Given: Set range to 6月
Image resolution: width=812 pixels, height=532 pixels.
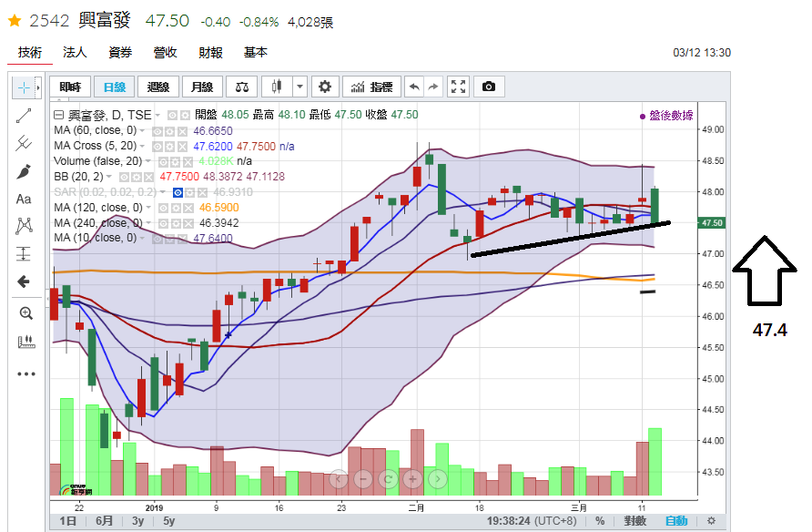Looking at the screenshot, I should pyautogui.click(x=104, y=520).
